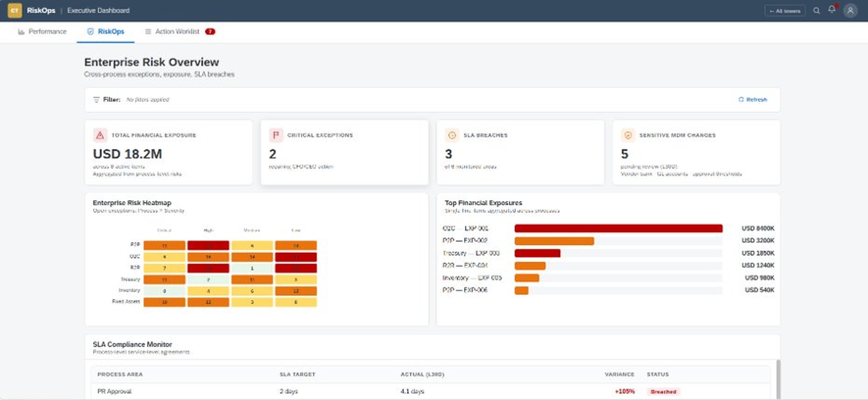
Task: Click the P2P EXP-002 exposure bar
Action: (x=554, y=241)
